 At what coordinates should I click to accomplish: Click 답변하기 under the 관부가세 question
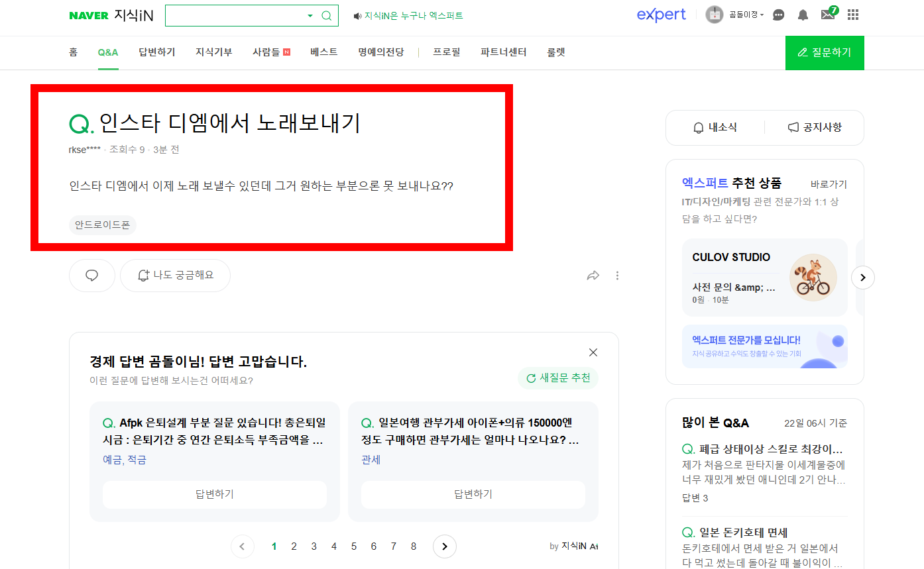coord(473,495)
